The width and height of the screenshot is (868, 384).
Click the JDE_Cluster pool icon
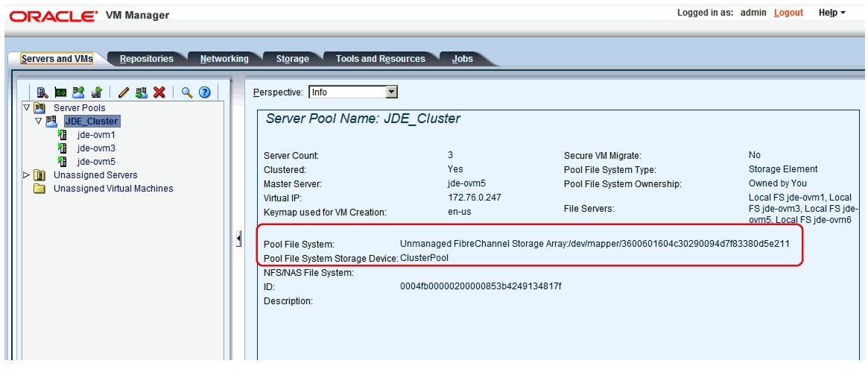click(51, 121)
